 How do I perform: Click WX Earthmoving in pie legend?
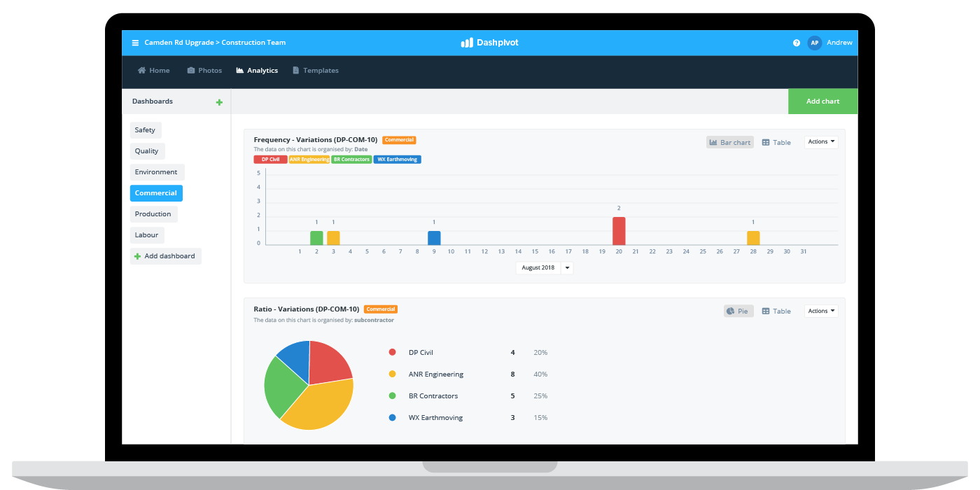pyautogui.click(x=435, y=418)
